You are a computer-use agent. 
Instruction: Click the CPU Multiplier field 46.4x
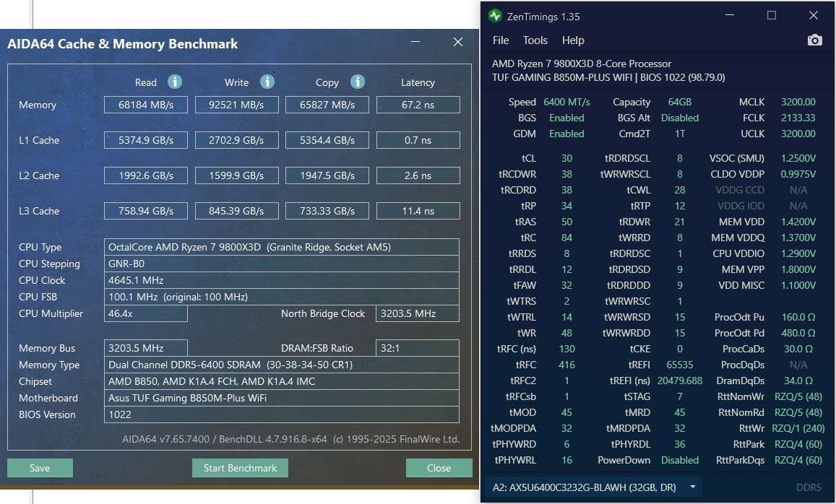pos(145,313)
